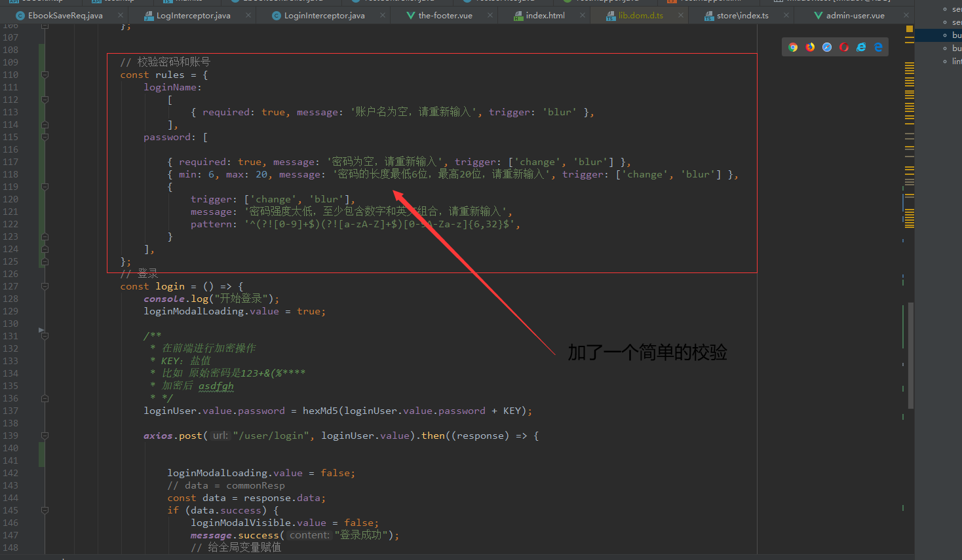Close the lib.dom.d.ts tab
Screen dimensions: 962x560
(681, 15)
